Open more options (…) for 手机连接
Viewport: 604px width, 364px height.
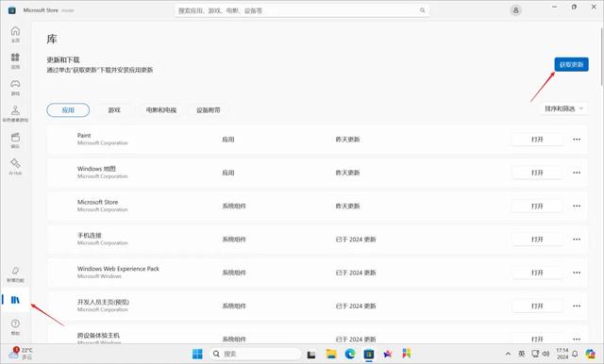(577, 240)
